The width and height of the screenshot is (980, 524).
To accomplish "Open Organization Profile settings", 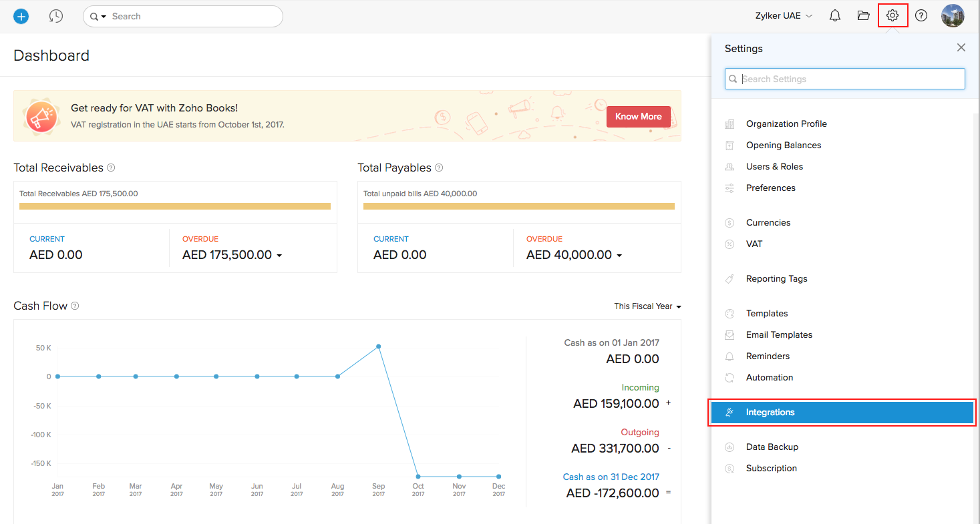I will pos(786,123).
